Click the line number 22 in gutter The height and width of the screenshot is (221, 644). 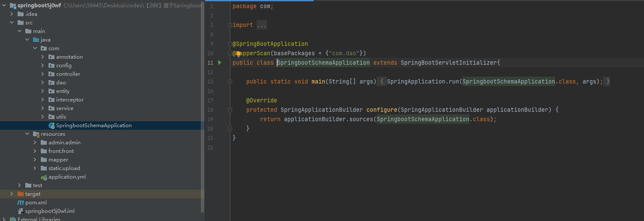tap(210, 147)
